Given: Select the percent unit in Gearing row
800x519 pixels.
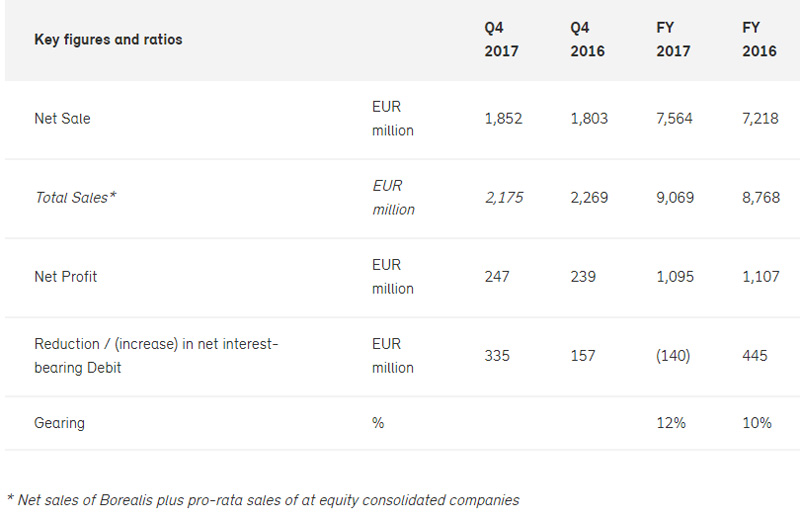Looking at the screenshot, I should (x=378, y=423).
